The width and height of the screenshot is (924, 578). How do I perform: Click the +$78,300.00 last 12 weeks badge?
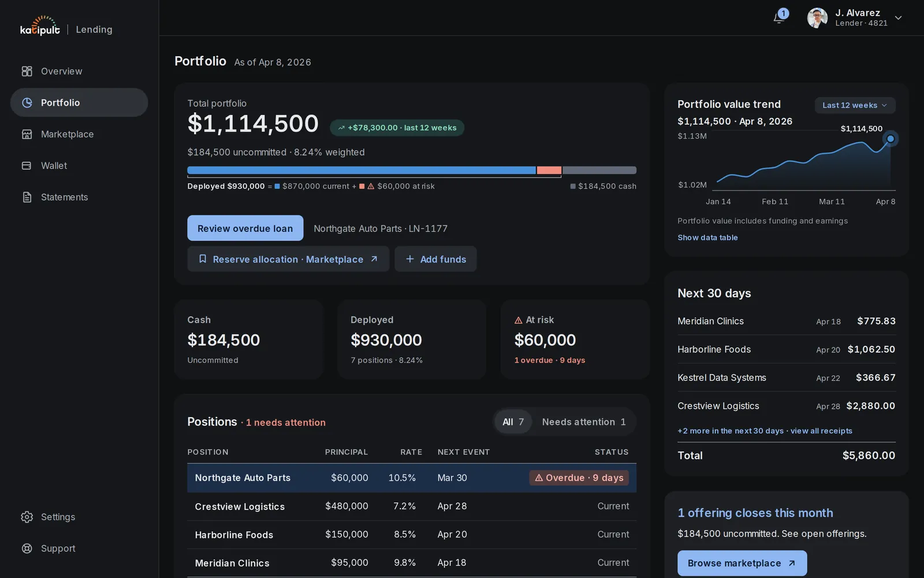tap(397, 128)
